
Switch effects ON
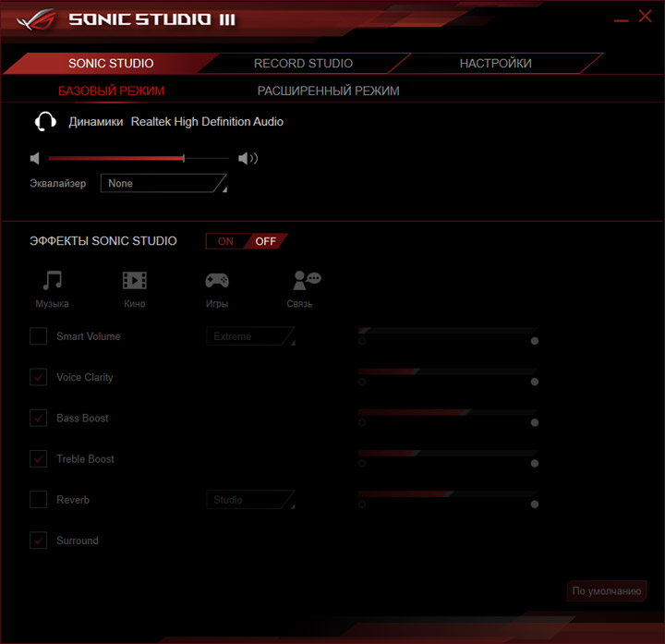tap(225, 241)
